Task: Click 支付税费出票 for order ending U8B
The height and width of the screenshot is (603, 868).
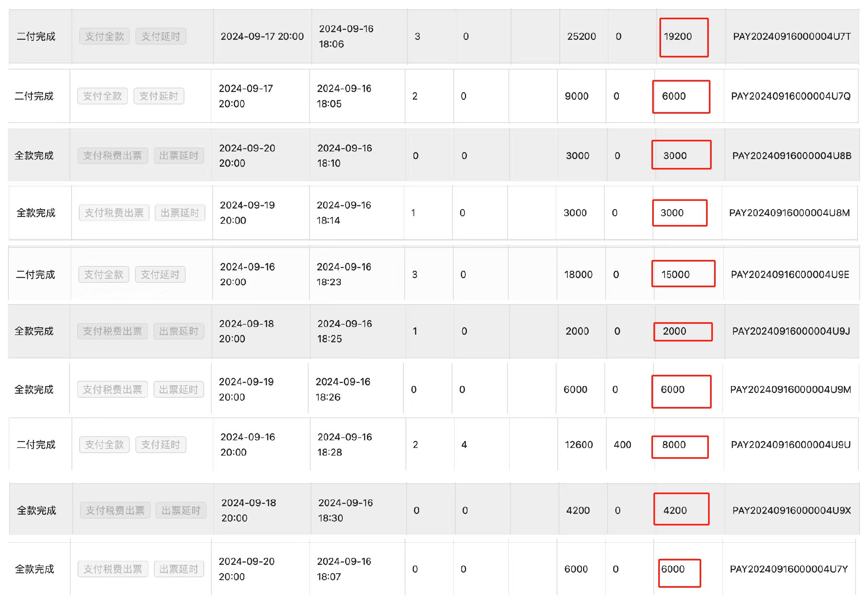Action: (113, 156)
